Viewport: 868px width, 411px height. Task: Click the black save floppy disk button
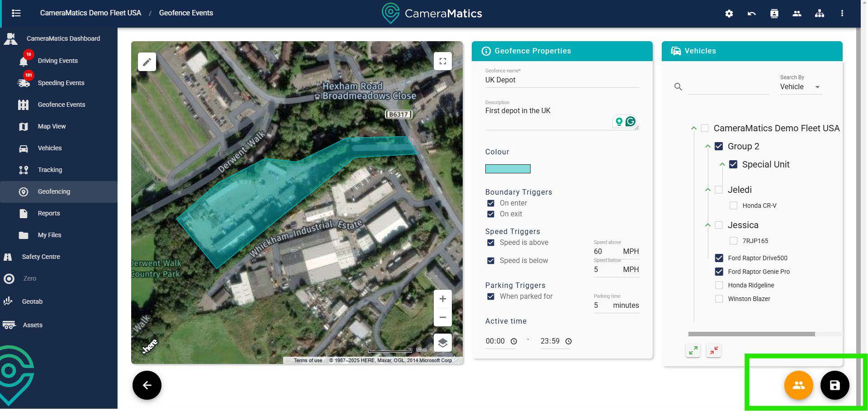coord(835,385)
